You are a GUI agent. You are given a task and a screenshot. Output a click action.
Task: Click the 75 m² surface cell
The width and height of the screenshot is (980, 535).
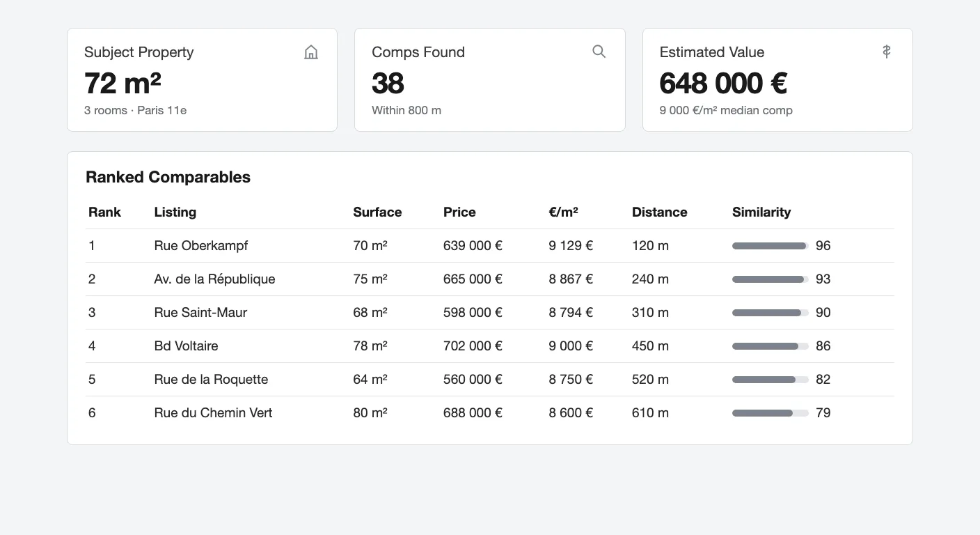coord(370,279)
